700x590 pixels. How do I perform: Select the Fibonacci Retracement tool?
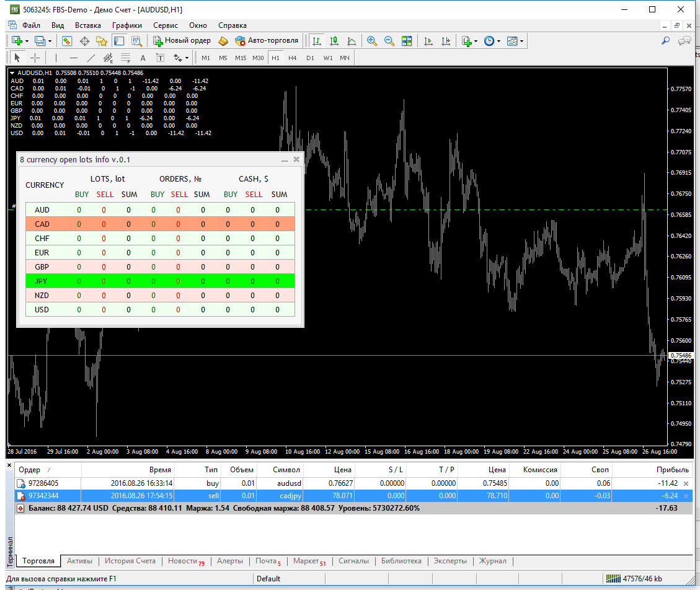click(x=126, y=58)
